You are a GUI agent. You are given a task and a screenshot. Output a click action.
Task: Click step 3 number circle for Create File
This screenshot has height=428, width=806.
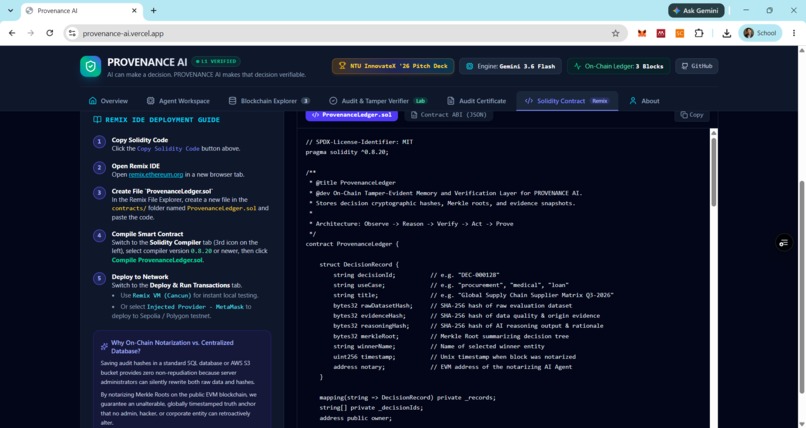pyautogui.click(x=99, y=193)
